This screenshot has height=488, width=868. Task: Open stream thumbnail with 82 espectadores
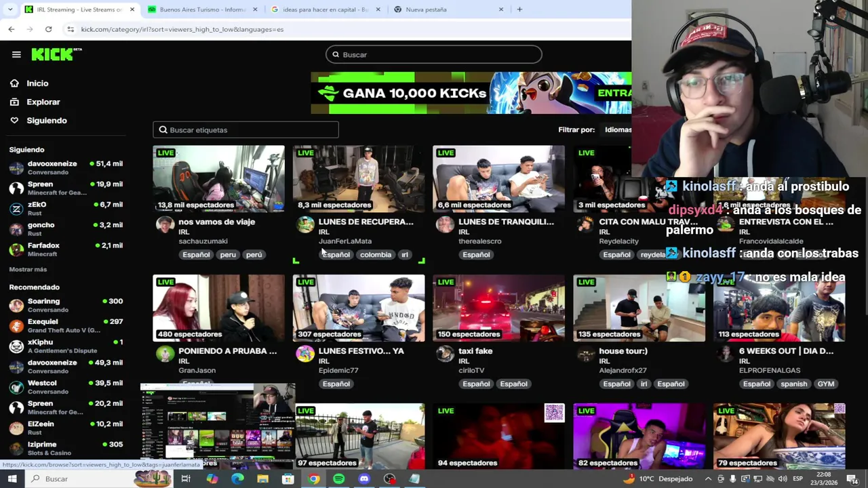click(639, 436)
